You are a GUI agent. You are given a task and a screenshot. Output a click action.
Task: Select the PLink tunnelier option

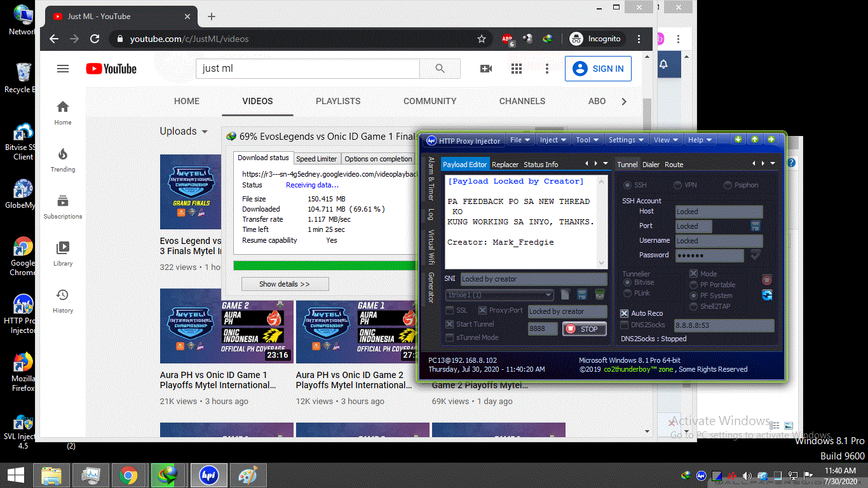[x=628, y=294]
